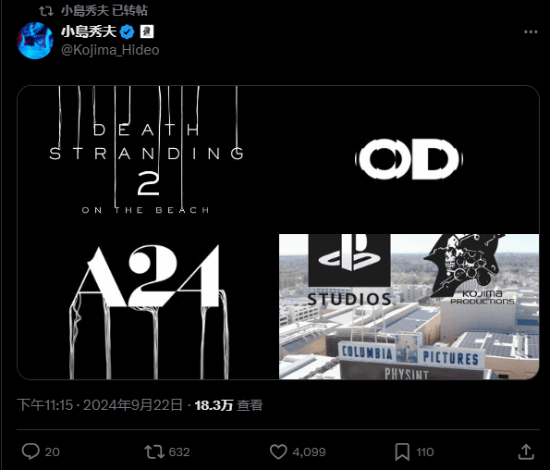The height and width of the screenshot is (470, 550).
Task: Like the post with the heart icon
Action: point(279,452)
